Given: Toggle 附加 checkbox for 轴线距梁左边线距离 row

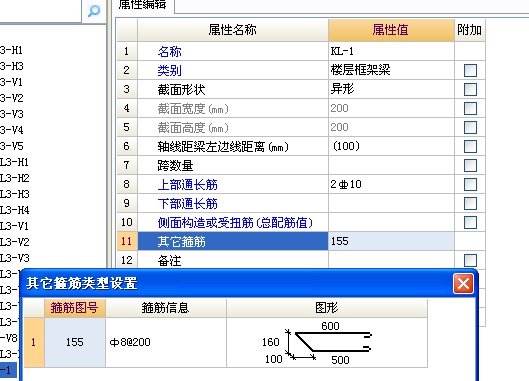Looking at the screenshot, I should [470, 146].
